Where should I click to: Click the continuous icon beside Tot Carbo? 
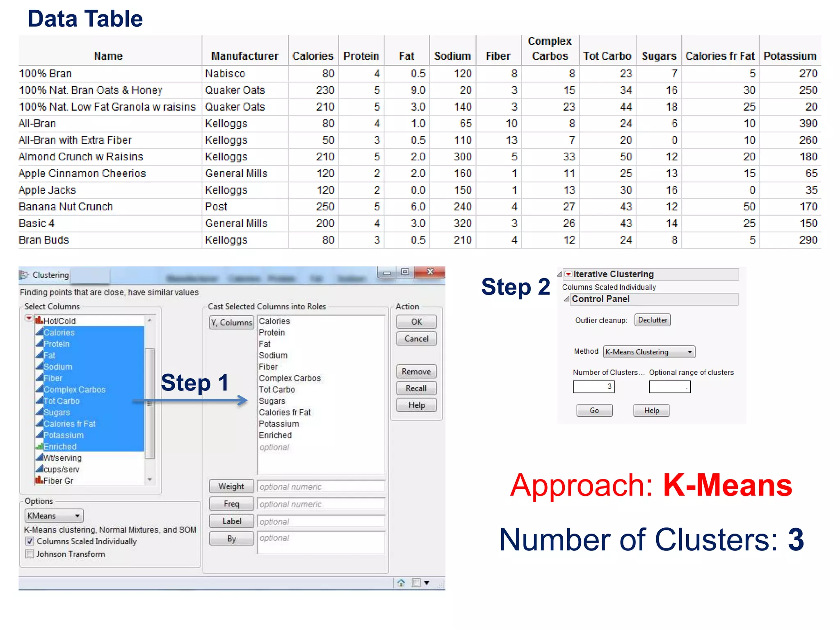coord(39,400)
